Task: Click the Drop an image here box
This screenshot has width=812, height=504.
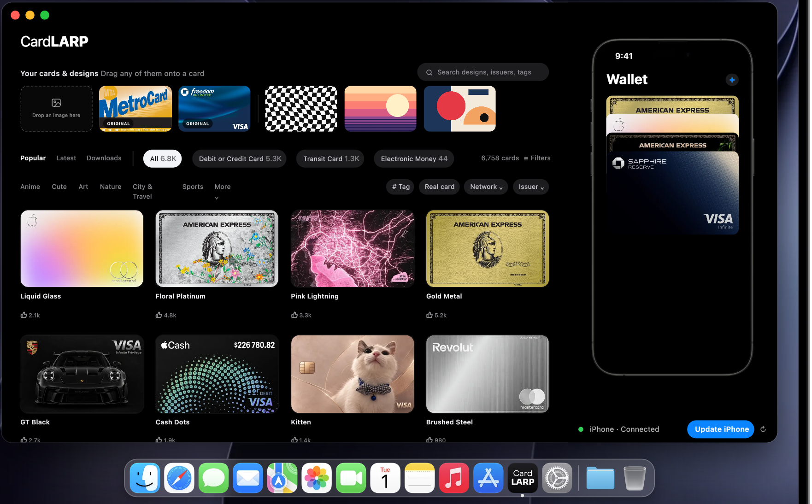Action: (56, 109)
